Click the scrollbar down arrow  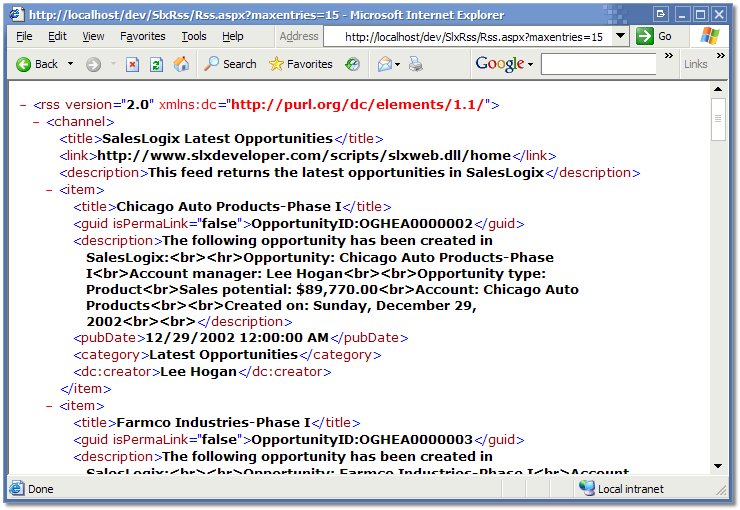click(718, 466)
